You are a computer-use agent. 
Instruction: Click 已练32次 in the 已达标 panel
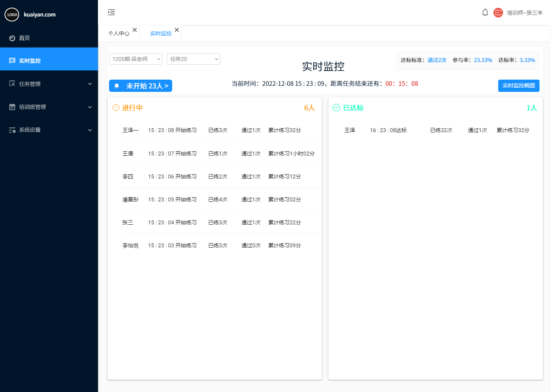tap(441, 130)
